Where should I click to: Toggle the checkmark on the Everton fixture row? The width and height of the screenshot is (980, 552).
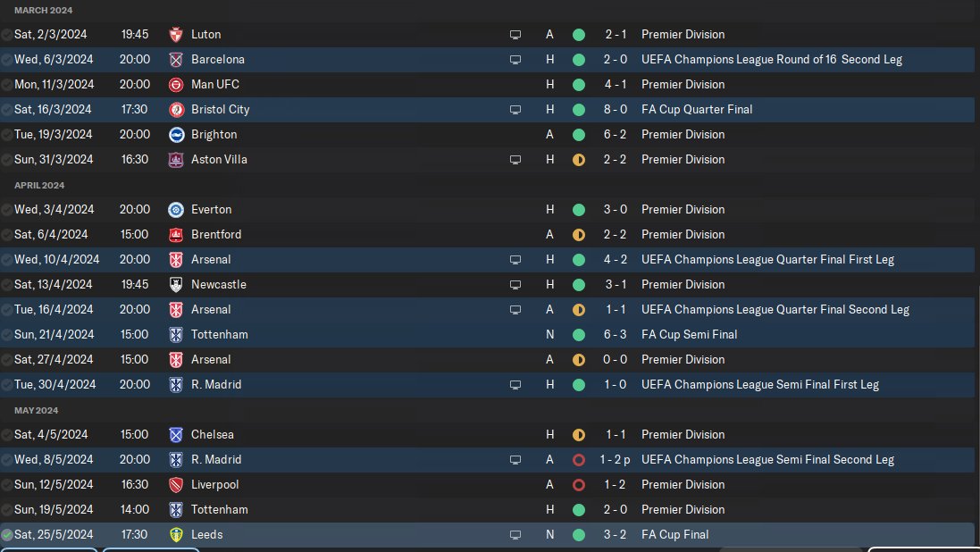click(7, 210)
